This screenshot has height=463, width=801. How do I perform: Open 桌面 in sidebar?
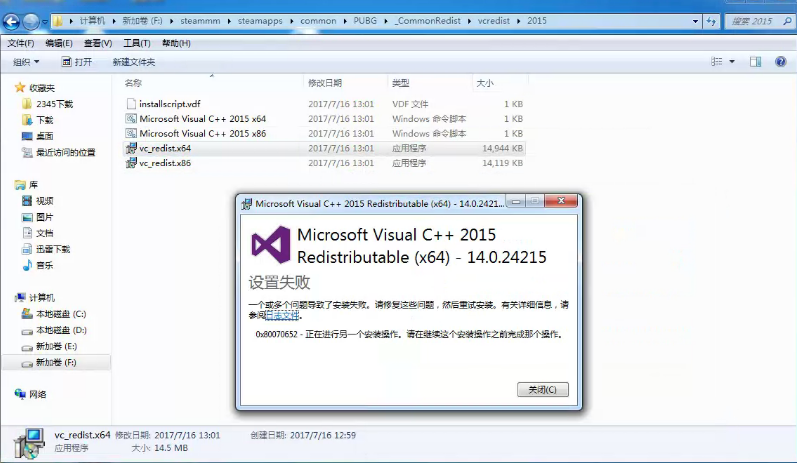44,136
